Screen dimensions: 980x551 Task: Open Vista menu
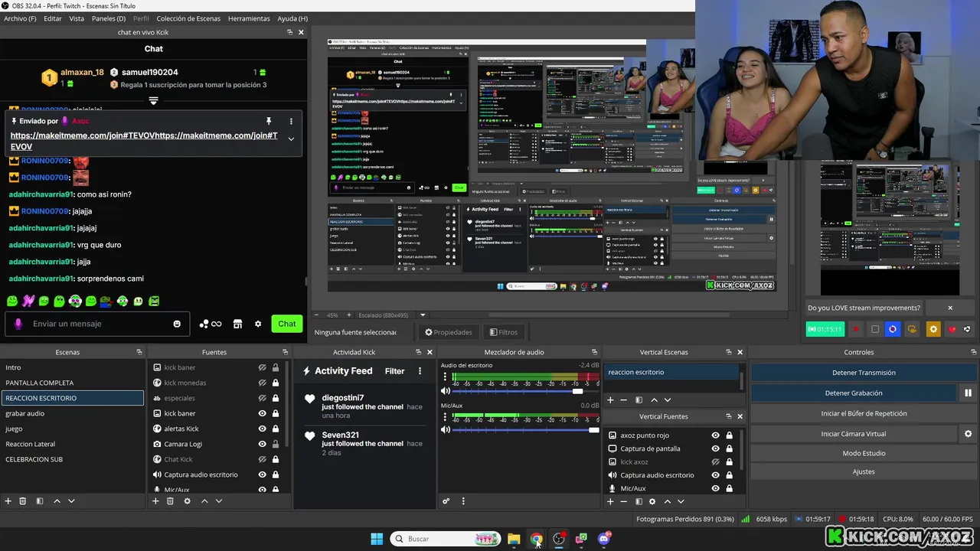77,18
